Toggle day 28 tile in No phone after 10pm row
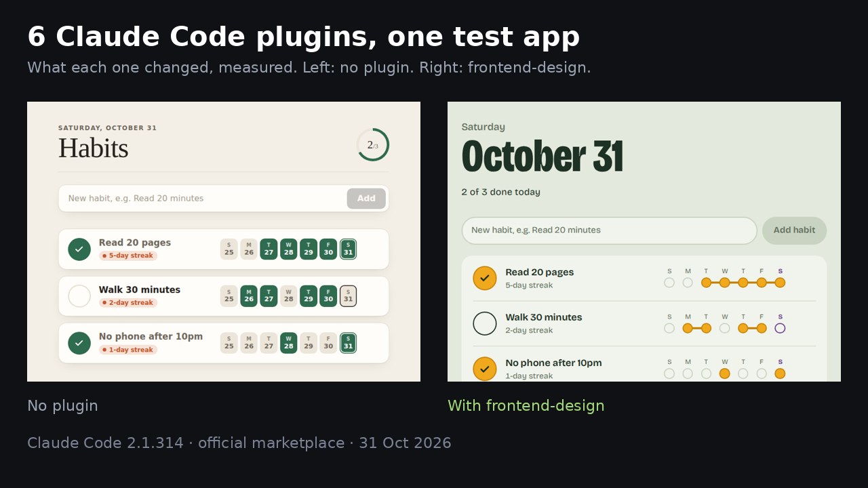 click(x=289, y=343)
